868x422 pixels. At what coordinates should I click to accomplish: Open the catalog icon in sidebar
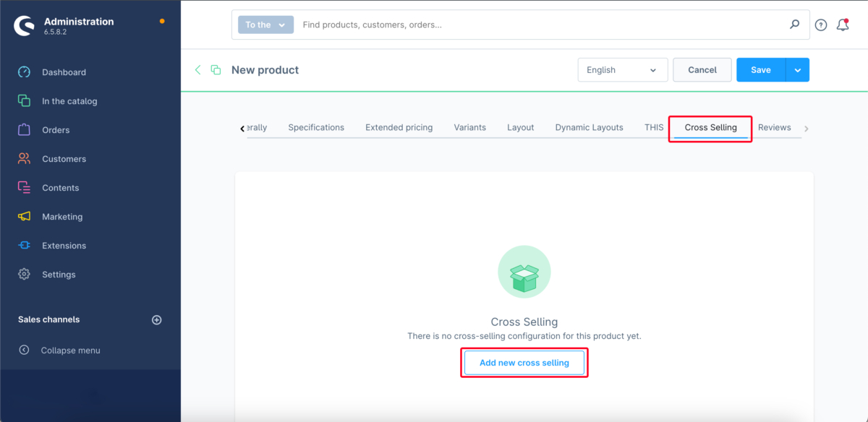tap(25, 101)
